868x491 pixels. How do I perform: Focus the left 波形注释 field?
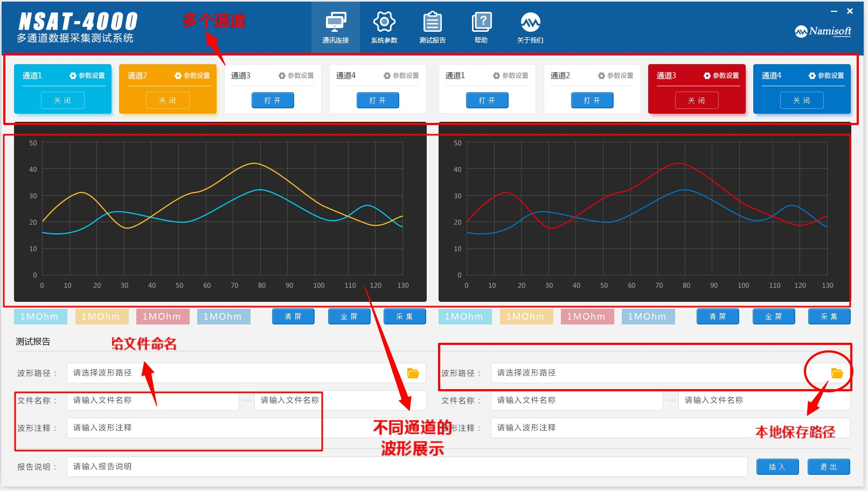click(246, 428)
